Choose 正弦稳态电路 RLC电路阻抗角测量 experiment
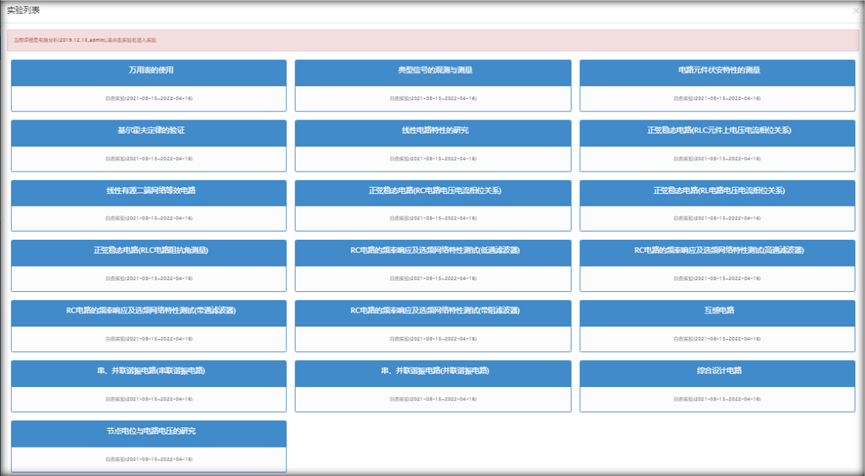The image size is (865, 476). 148,250
